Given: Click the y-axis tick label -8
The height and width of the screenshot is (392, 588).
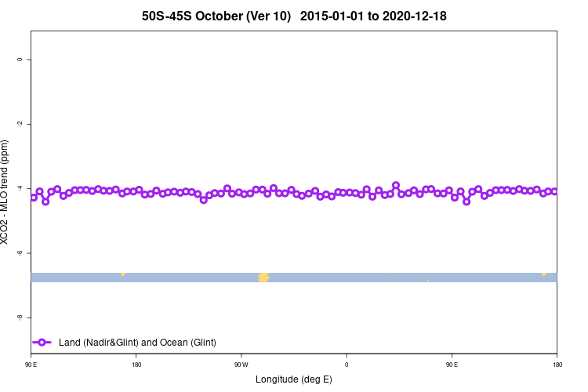Looking at the screenshot, I should (x=20, y=318).
